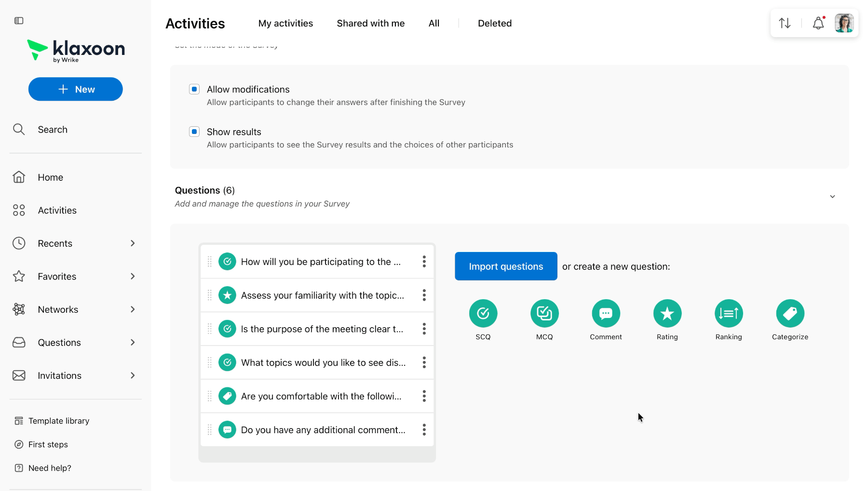
Task: Expand Networks submenu arrow
Action: pos(133,309)
